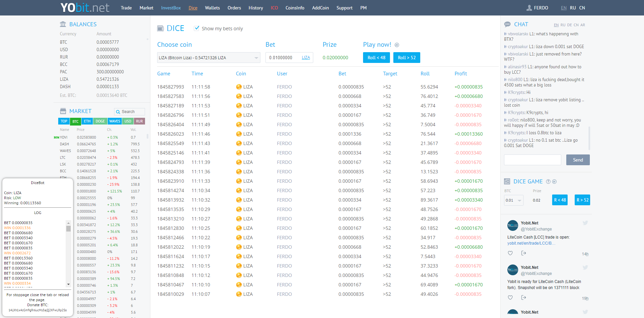The image size is (644, 318).
Task: Click Yobit.Net avatar on the second tweet
Action: point(513,270)
